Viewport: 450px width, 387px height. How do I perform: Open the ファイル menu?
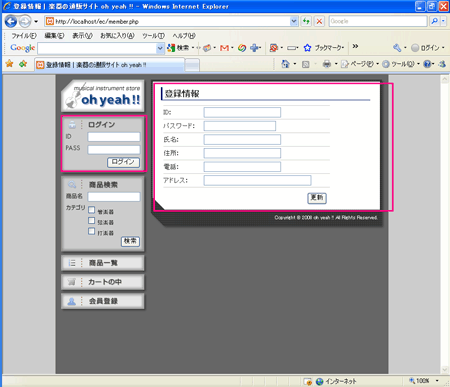coord(24,36)
